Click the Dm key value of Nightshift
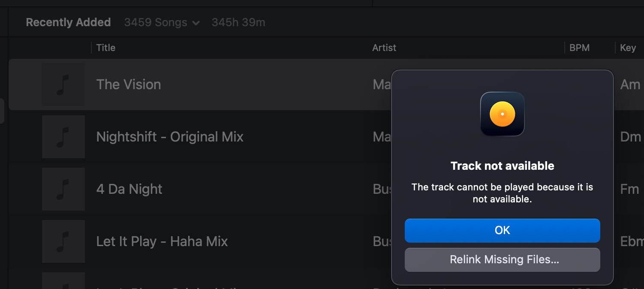The width and height of the screenshot is (644, 289). [x=630, y=137]
